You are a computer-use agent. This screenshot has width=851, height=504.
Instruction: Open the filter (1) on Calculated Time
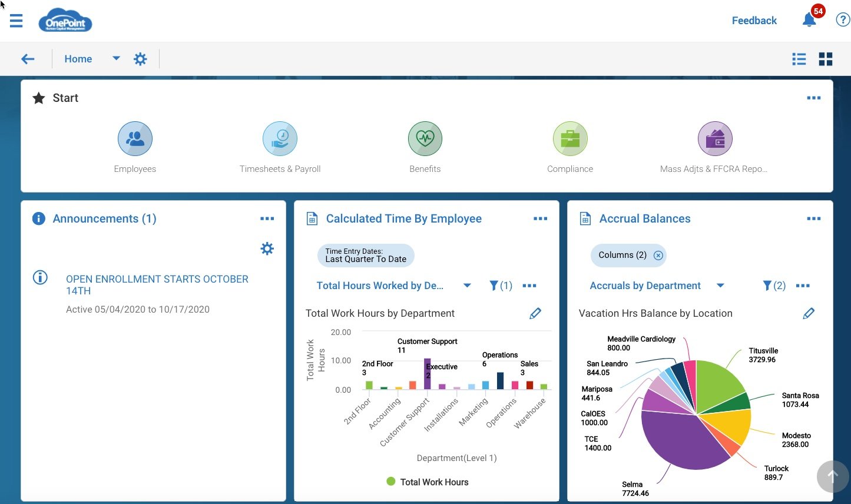(501, 286)
